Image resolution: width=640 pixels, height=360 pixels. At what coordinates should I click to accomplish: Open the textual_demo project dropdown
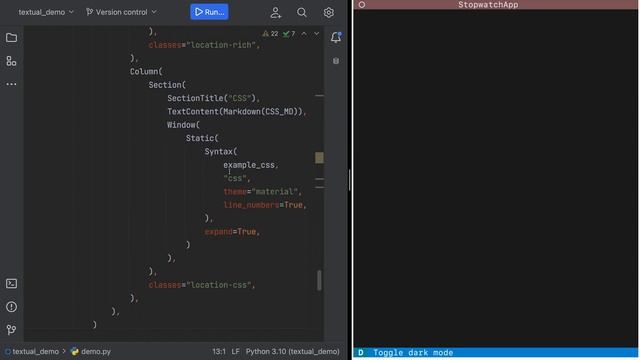click(x=46, y=12)
